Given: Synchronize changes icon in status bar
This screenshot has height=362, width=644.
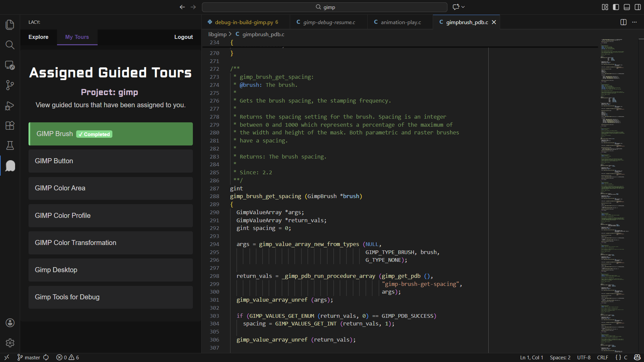Looking at the screenshot, I should pyautogui.click(x=46, y=357).
